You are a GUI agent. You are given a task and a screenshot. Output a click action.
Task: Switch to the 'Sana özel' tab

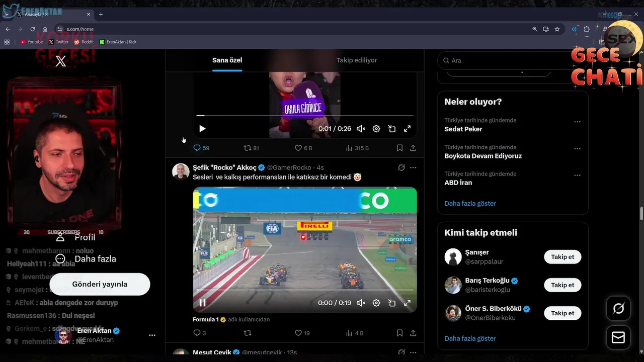coord(227,60)
